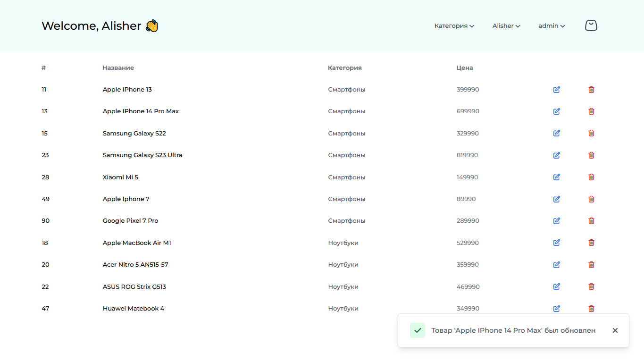Viewport: 644px width, 362px height.
Task: Select the Samsung Galaxy S22 product name
Action: coord(134,133)
